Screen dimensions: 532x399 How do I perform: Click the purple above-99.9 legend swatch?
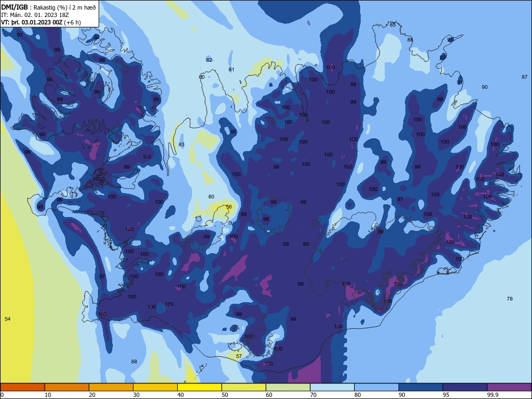509,387
